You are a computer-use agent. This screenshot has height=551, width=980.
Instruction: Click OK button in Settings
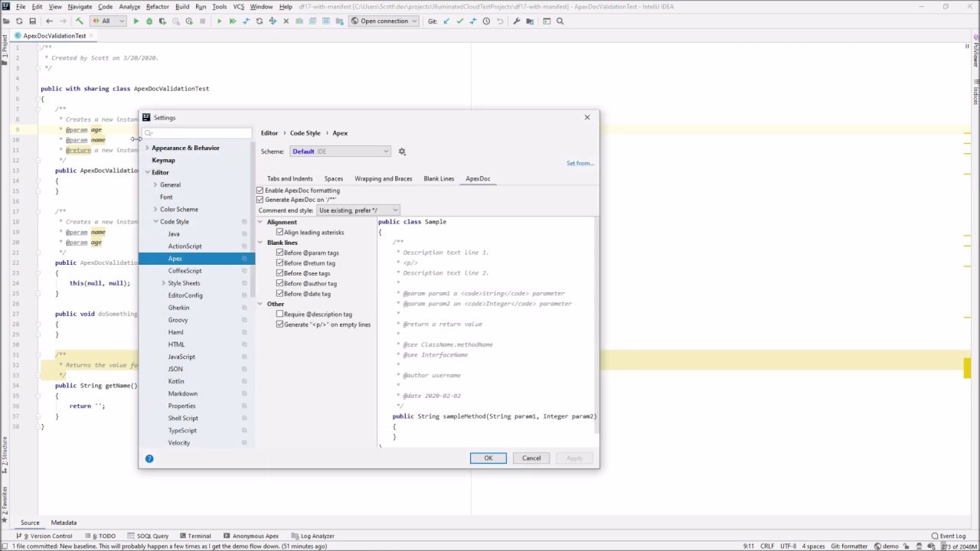tap(488, 458)
